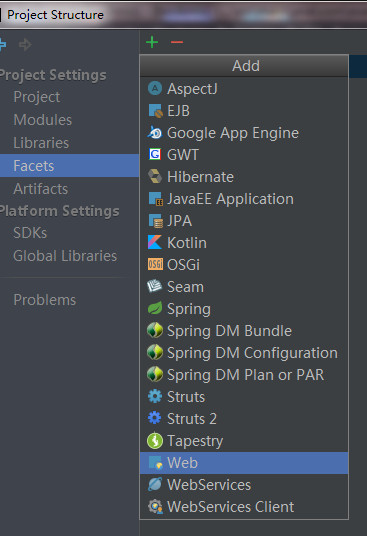Click the WebServices facet icon
Image resolution: width=367 pixels, height=536 pixels.
click(155, 485)
